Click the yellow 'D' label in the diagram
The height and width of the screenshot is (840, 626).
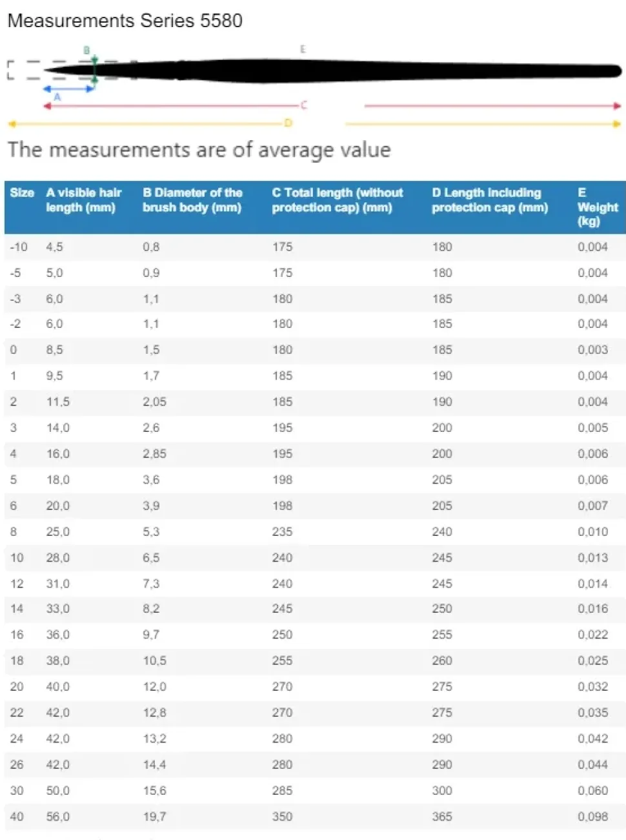[x=288, y=123]
